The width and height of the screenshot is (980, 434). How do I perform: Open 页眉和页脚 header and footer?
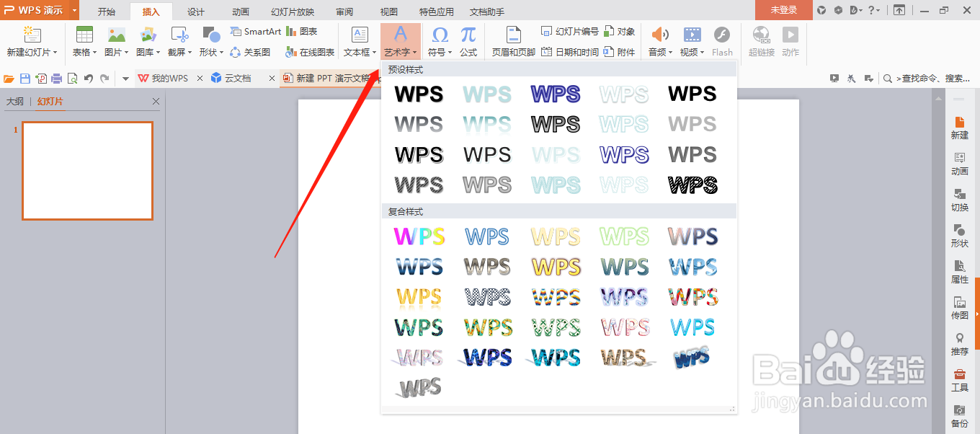514,42
